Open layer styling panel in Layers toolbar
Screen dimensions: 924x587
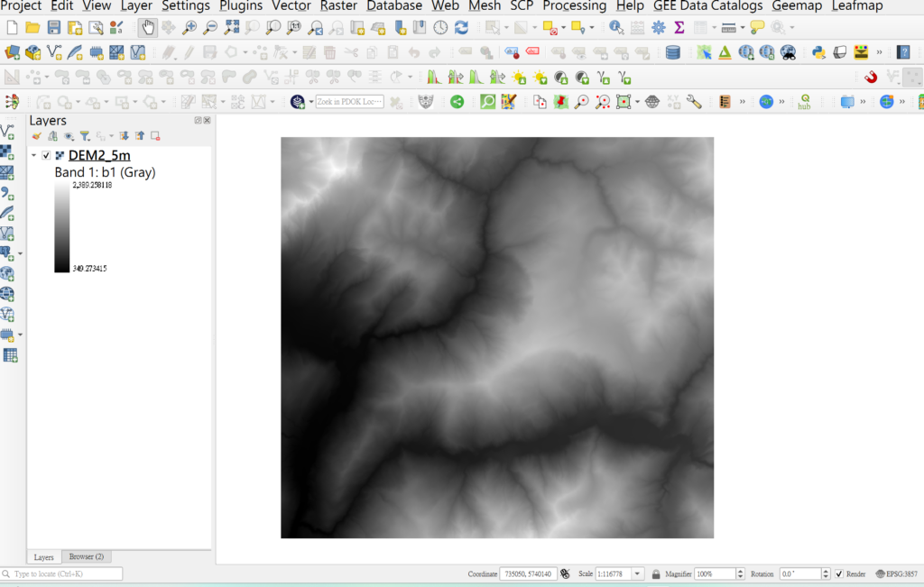(37, 136)
